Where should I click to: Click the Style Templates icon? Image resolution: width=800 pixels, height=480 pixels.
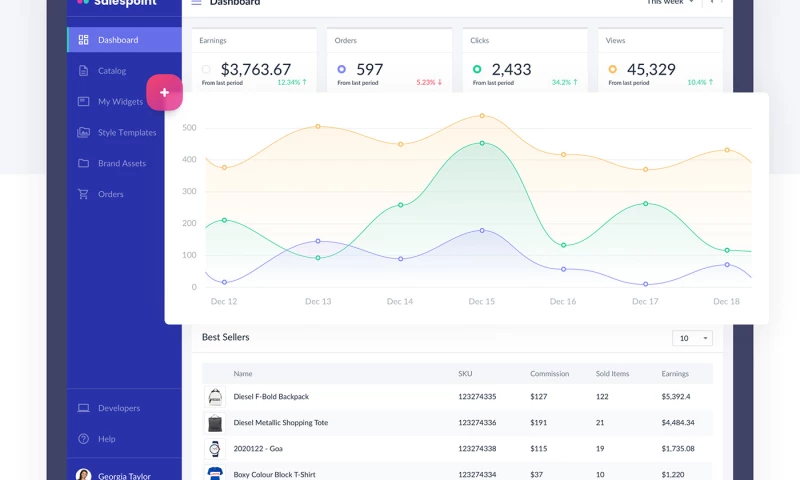[x=83, y=132]
